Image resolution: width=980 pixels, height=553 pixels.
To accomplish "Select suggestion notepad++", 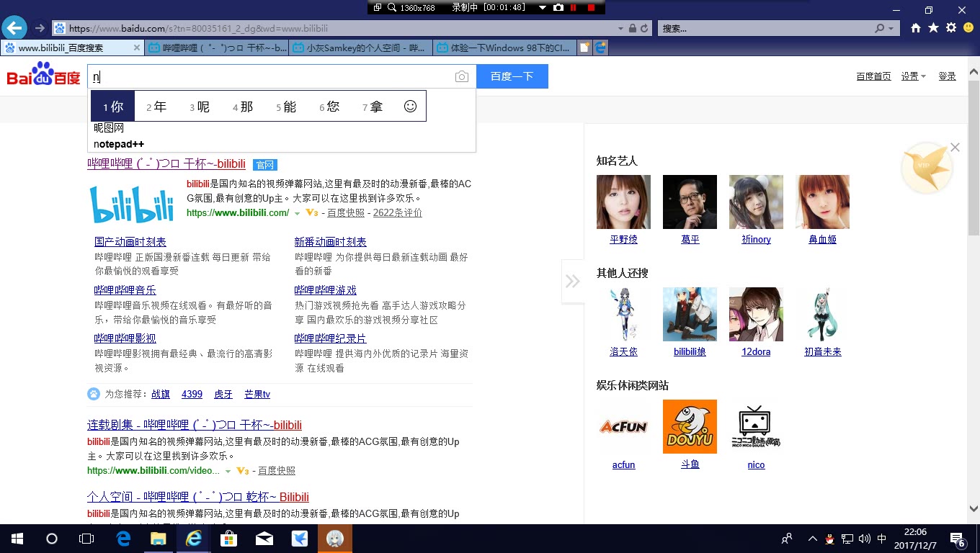I will 119,143.
